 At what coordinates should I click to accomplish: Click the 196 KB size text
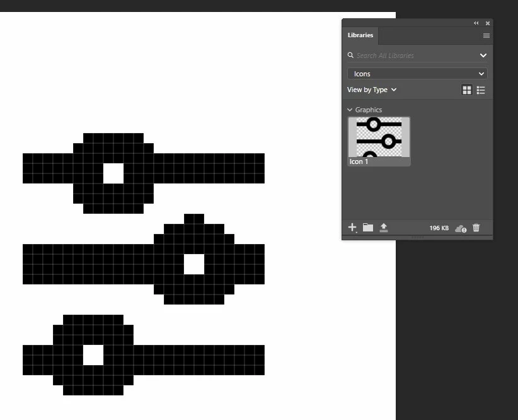[x=439, y=228]
